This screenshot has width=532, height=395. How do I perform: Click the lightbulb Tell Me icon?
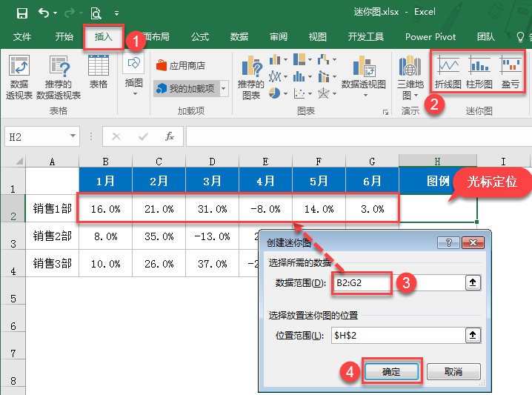520,36
